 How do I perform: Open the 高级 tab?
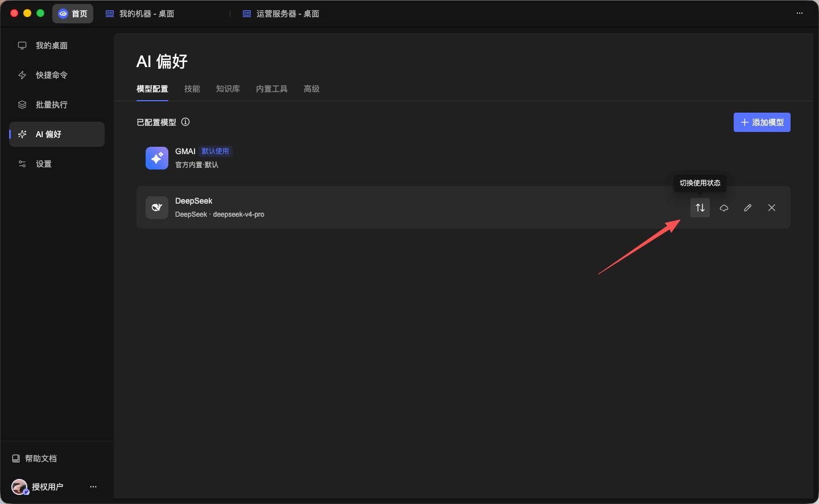[x=312, y=89]
